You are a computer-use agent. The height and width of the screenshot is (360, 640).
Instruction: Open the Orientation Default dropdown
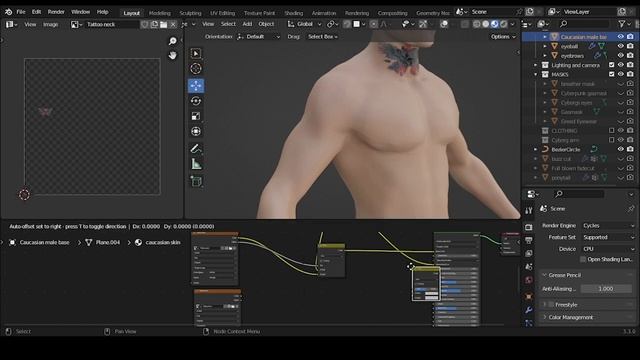258,37
